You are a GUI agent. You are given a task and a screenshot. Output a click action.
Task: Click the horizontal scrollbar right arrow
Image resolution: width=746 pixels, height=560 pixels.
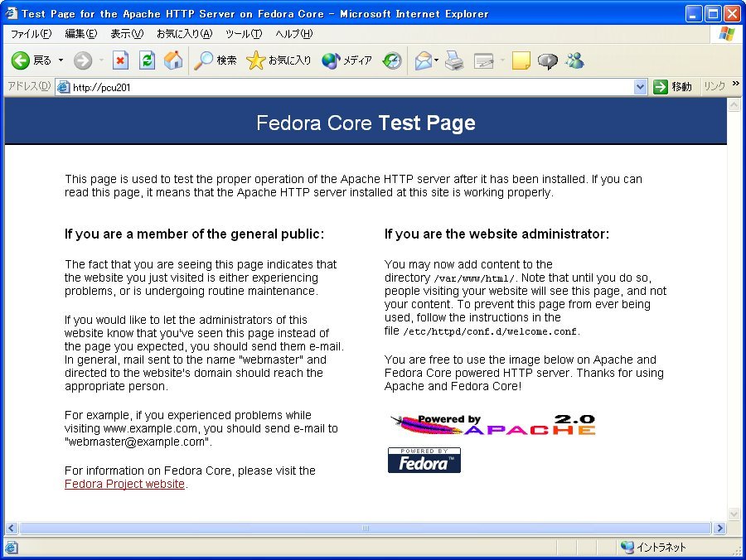click(719, 529)
